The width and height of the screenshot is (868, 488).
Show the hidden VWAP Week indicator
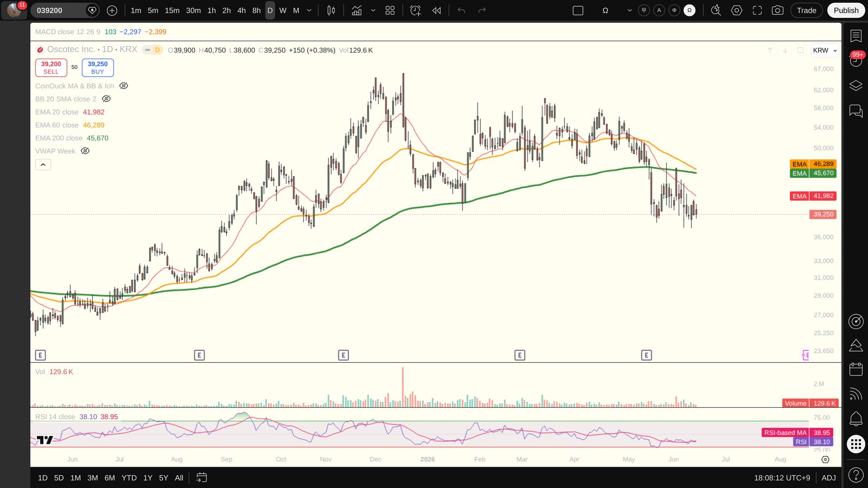(x=85, y=151)
